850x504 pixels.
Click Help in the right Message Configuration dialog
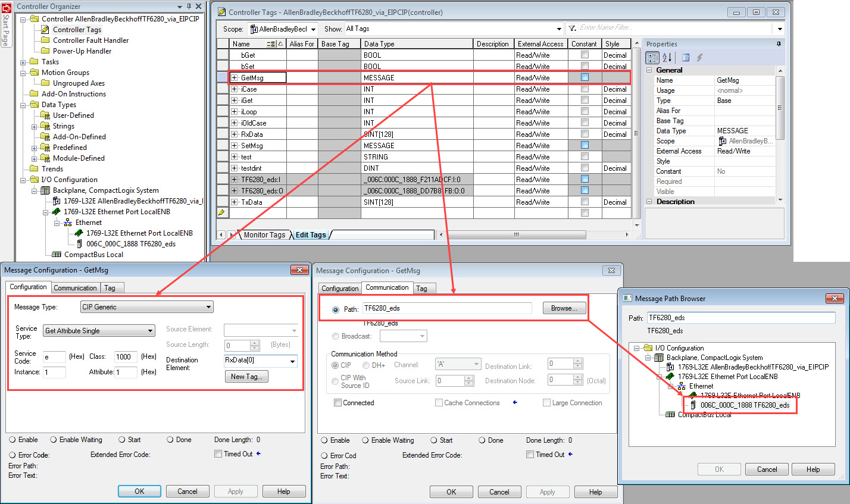596,492
